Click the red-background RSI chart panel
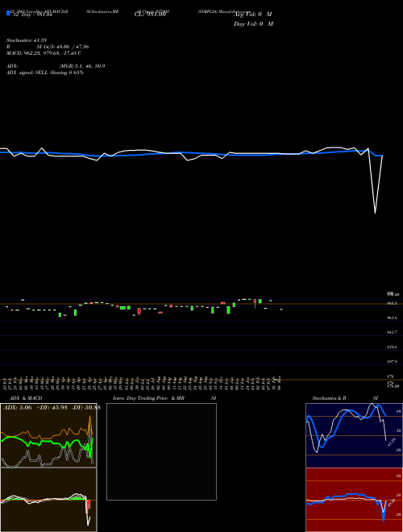Image resolution: width=403 pixels, height=532 pixels. click(354, 500)
